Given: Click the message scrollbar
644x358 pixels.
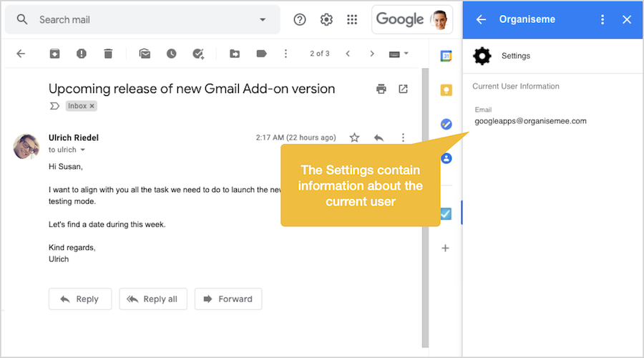Looking at the screenshot, I should point(425,208).
